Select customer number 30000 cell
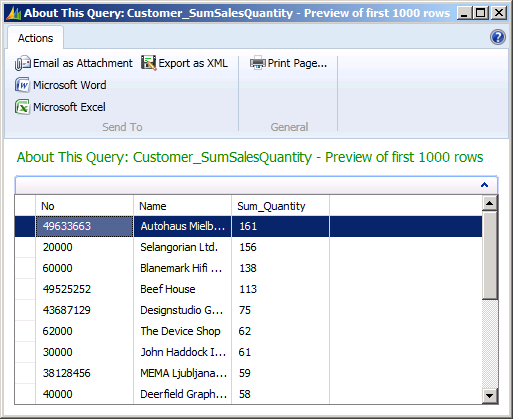 (84, 352)
